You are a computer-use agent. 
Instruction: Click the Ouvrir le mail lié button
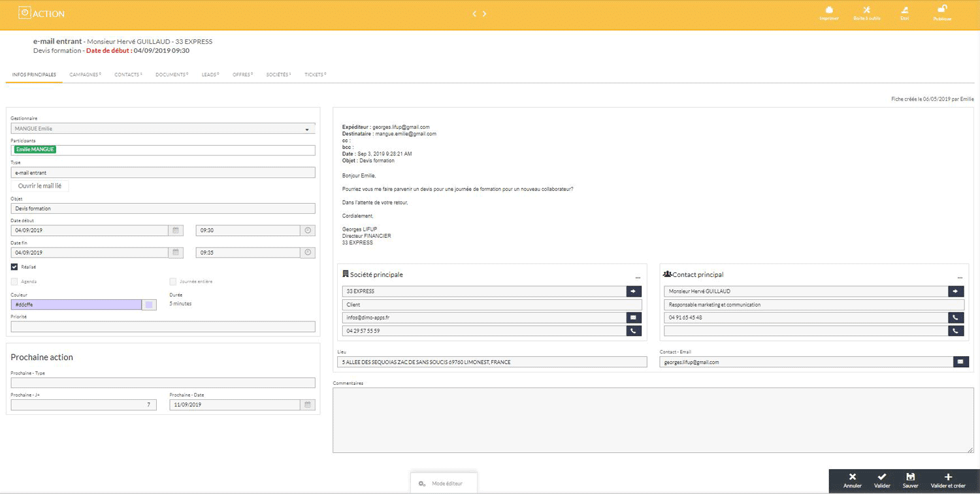click(40, 186)
